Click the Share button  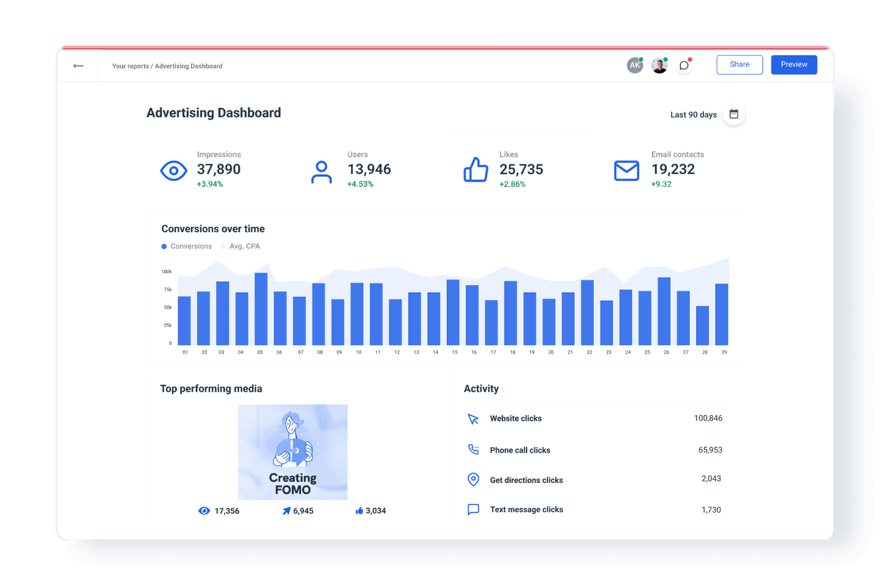coord(739,64)
